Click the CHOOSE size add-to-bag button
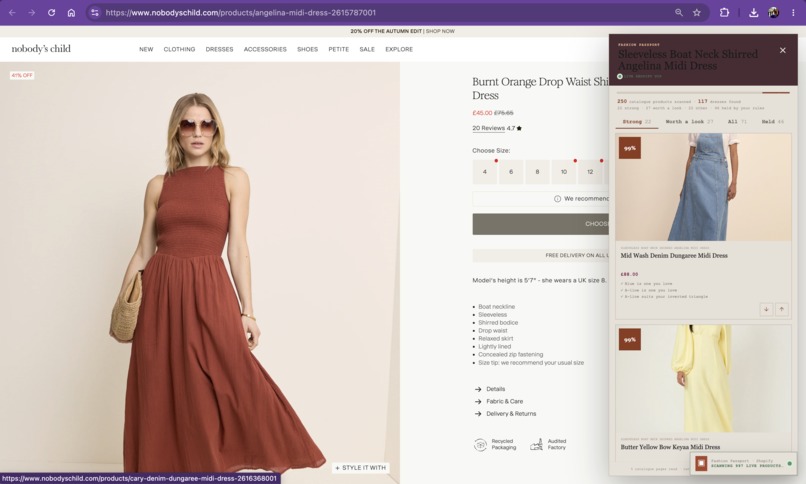This screenshot has height=484, width=806. tap(541, 224)
